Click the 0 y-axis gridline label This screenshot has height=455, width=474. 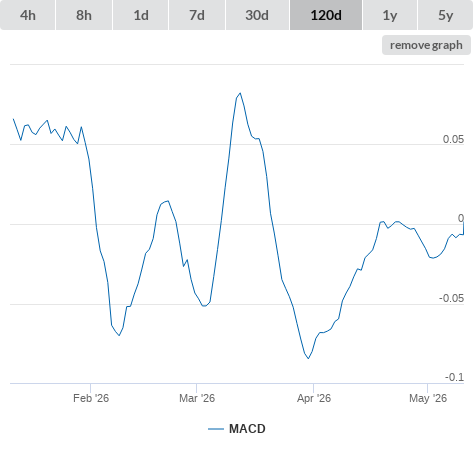(461, 218)
